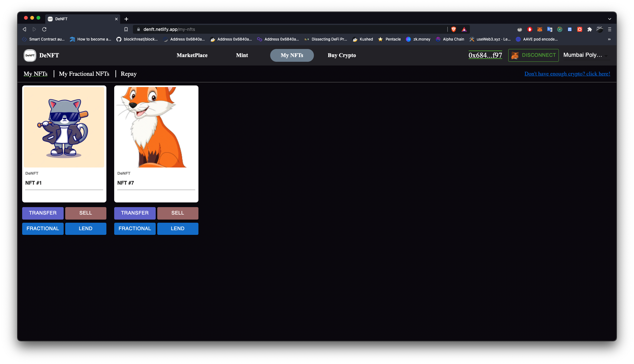The height and width of the screenshot is (364, 634).
Task: Click the Brave Shields lion icon
Action: pyautogui.click(x=454, y=29)
